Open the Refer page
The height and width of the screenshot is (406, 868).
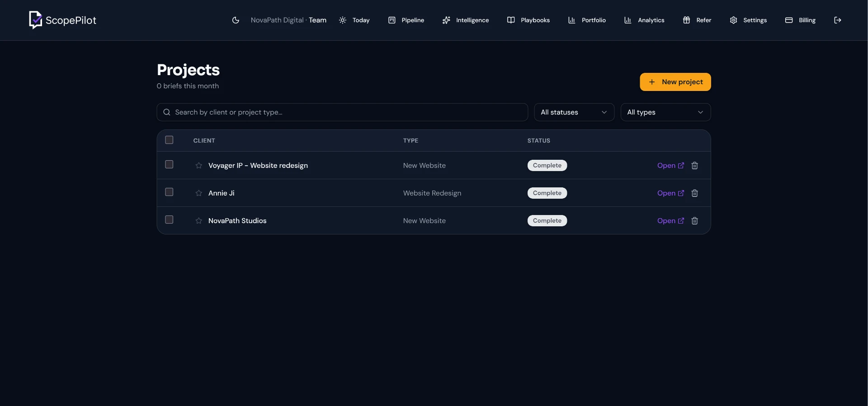tap(697, 20)
